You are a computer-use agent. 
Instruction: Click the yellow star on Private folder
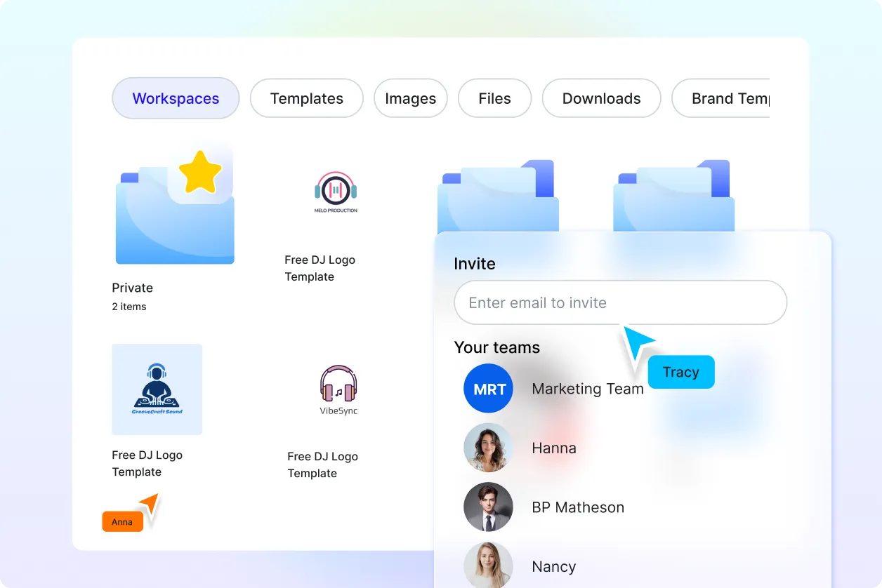200,173
